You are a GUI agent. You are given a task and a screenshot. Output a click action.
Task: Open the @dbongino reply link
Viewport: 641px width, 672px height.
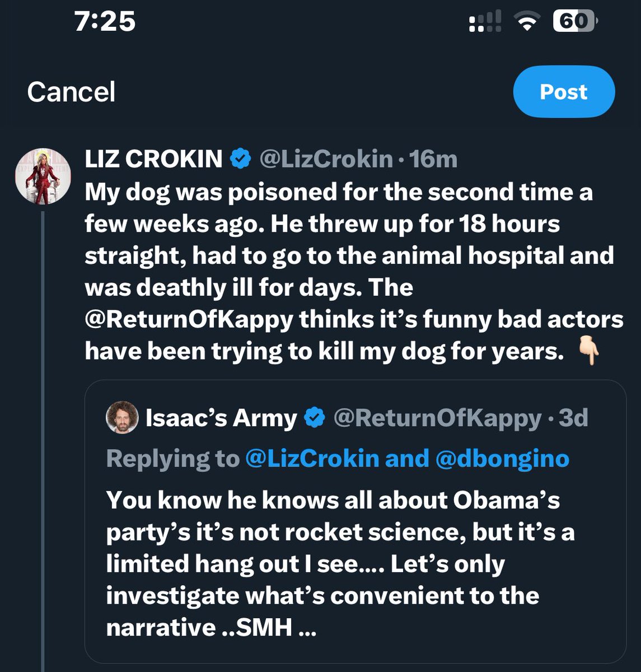click(499, 459)
